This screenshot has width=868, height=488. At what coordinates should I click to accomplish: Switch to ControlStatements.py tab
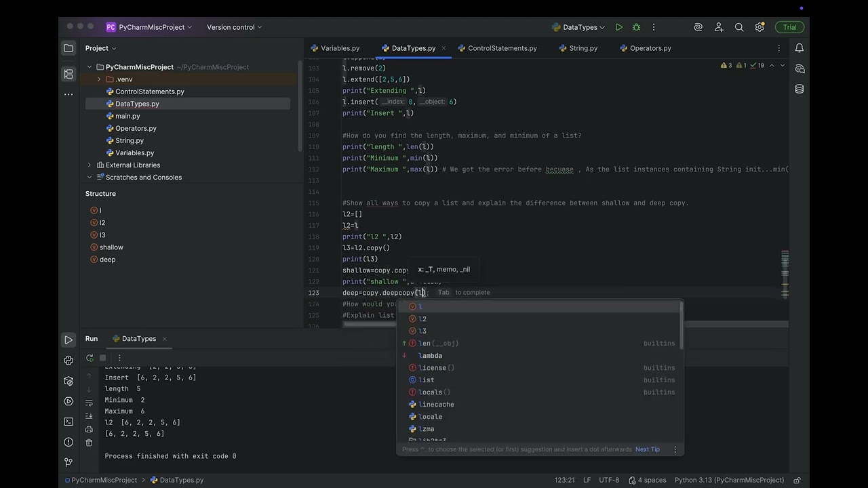coord(497,48)
